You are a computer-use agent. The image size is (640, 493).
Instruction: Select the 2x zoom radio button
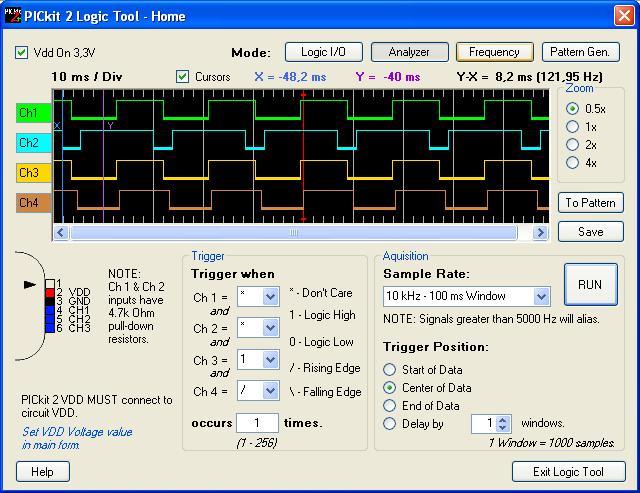572,144
